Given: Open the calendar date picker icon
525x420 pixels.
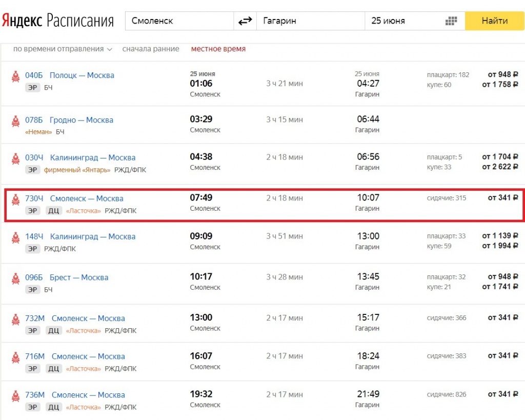Looking at the screenshot, I should coord(451,21).
